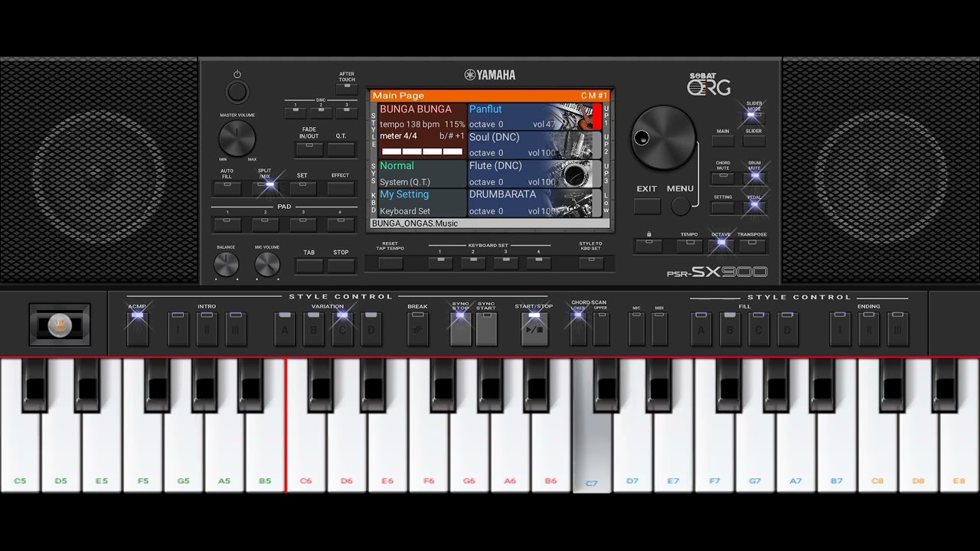Screen dimensions: 980x551
Task: Click the round MENU button
Action: tap(680, 206)
